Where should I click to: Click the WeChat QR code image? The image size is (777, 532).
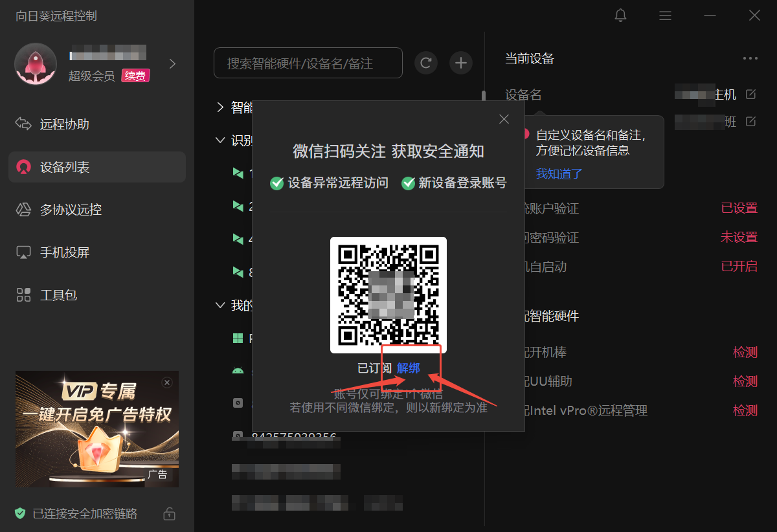(x=388, y=295)
